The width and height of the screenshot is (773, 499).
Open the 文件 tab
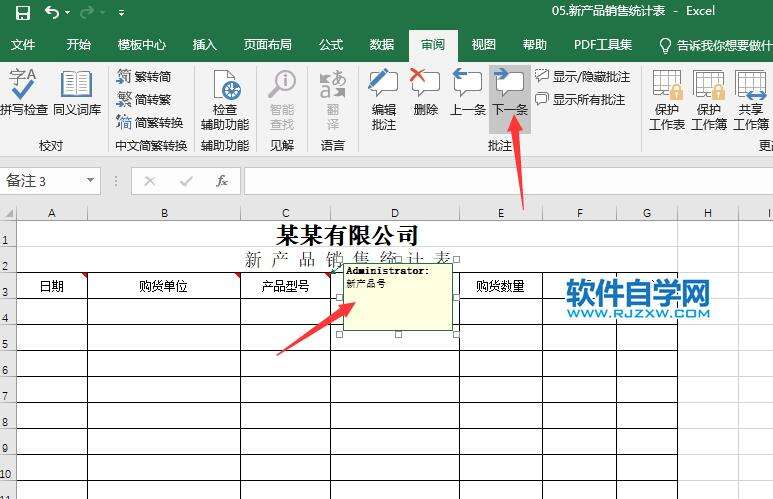(x=23, y=45)
